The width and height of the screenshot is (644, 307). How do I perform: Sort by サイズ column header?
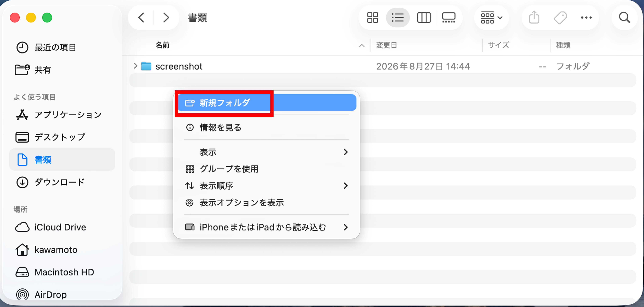499,45
